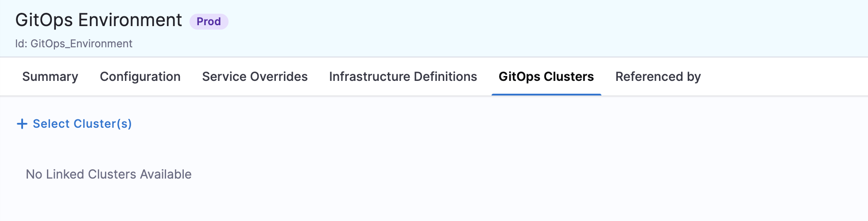Click the No Linked Clusters Available message

(108, 174)
